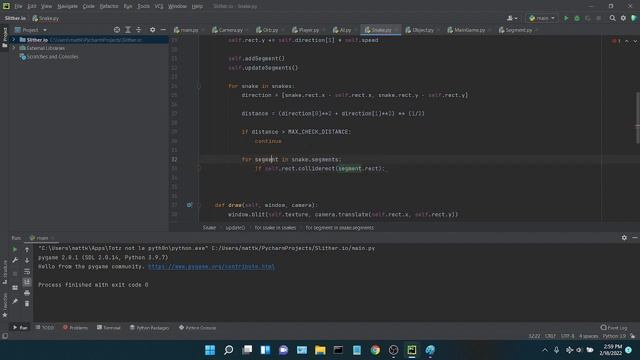
Task: Open the Event Log button
Action: click(614, 328)
